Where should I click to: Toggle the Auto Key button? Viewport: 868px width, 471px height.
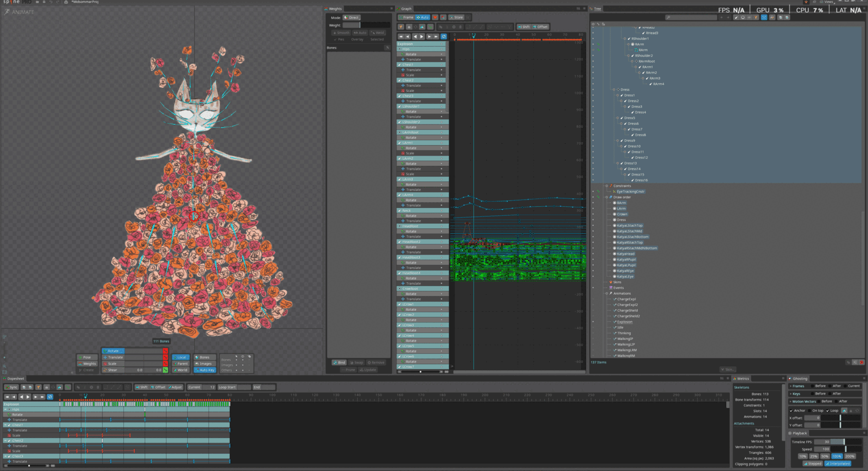tap(205, 370)
